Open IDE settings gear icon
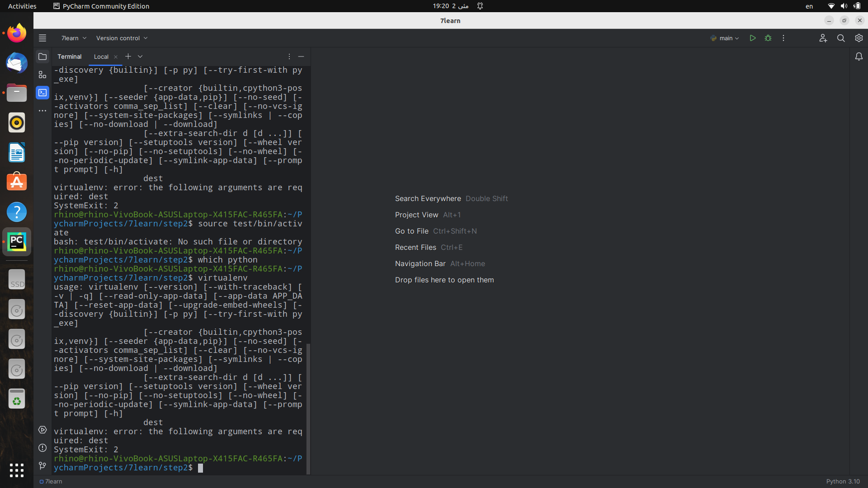Viewport: 868px width, 488px height. pyautogui.click(x=859, y=38)
